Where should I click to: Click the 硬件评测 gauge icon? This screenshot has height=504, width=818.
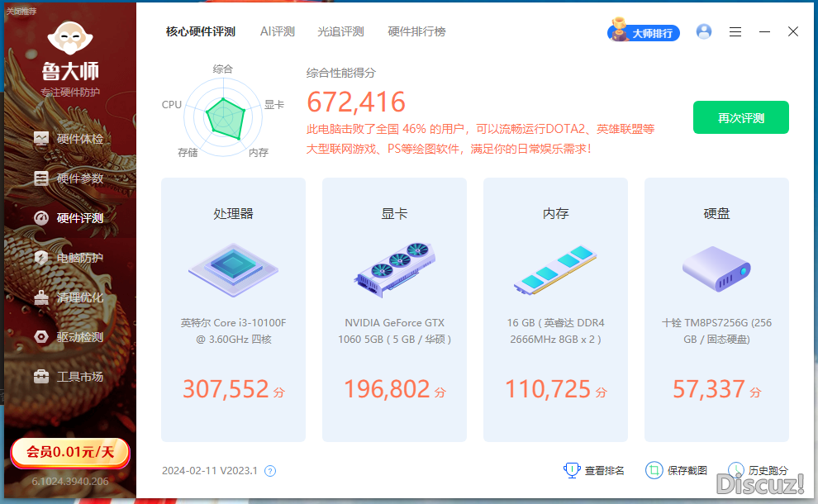pyautogui.click(x=41, y=218)
